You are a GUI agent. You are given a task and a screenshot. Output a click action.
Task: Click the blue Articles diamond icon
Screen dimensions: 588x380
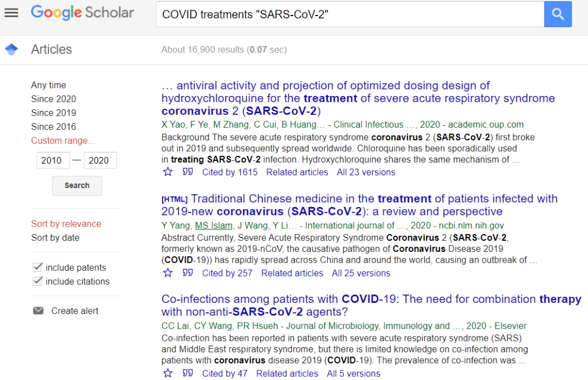click(x=12, y=49)
